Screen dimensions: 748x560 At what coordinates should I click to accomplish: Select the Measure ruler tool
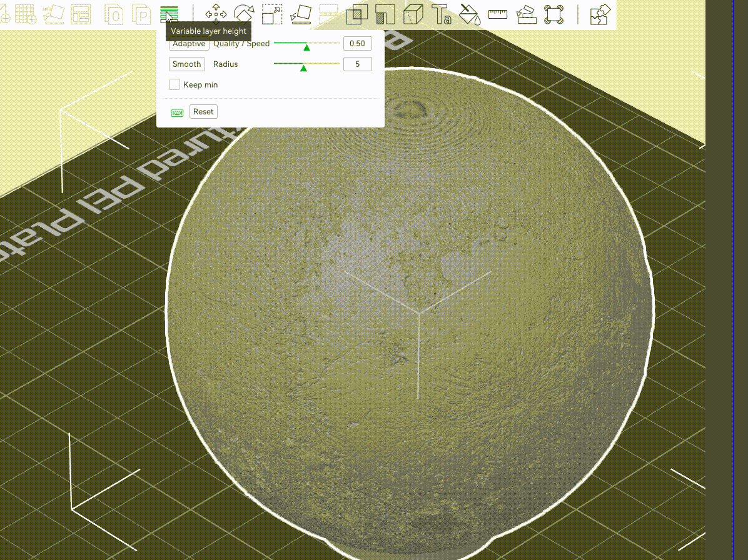click(x=498, y=14)
